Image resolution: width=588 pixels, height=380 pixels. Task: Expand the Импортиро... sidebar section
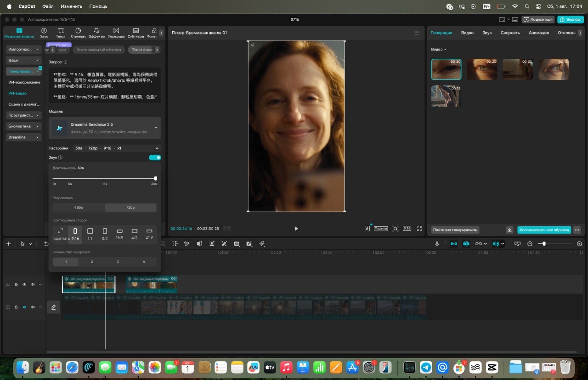24,49
